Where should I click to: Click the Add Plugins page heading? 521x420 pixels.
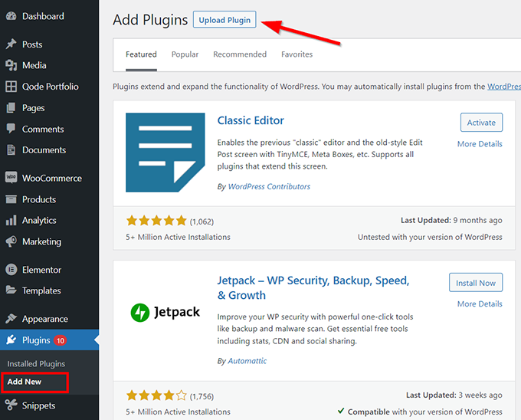click(150, 20)
